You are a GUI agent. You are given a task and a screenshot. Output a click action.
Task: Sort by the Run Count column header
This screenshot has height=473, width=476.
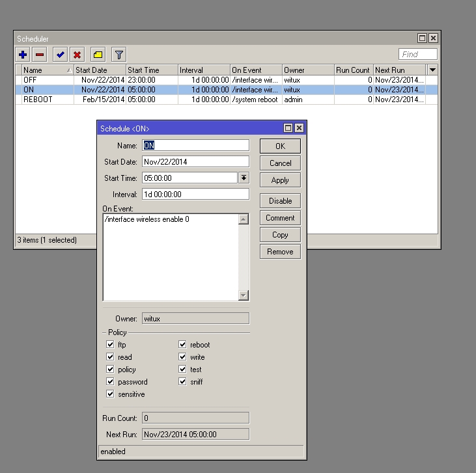click(x=354, y=70)
